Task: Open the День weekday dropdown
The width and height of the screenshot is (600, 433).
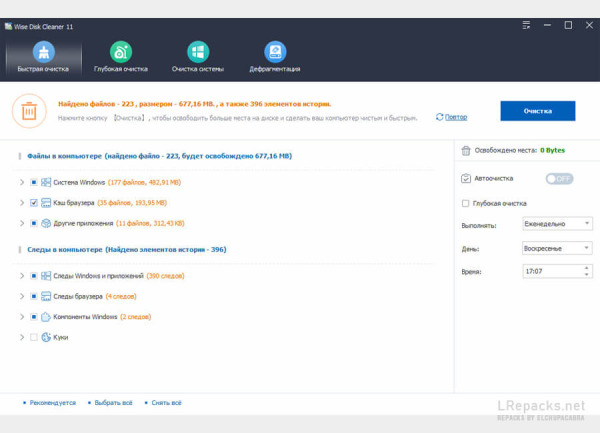Action: click(x=557, y=248)
